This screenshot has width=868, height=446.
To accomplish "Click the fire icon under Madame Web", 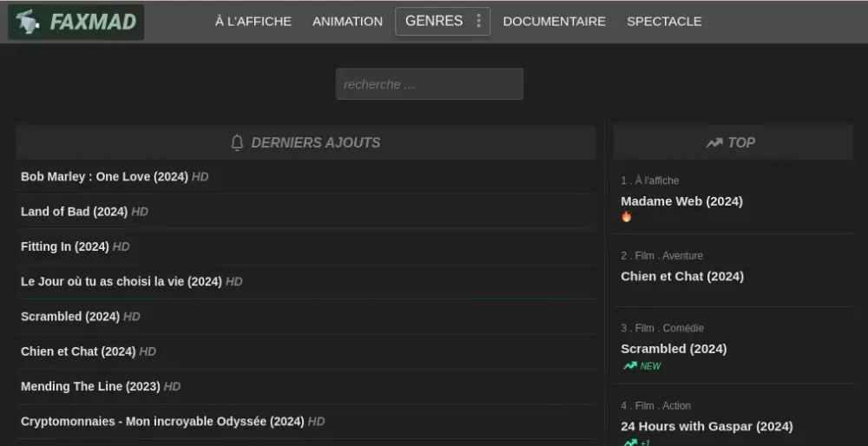I will [626, 216].
